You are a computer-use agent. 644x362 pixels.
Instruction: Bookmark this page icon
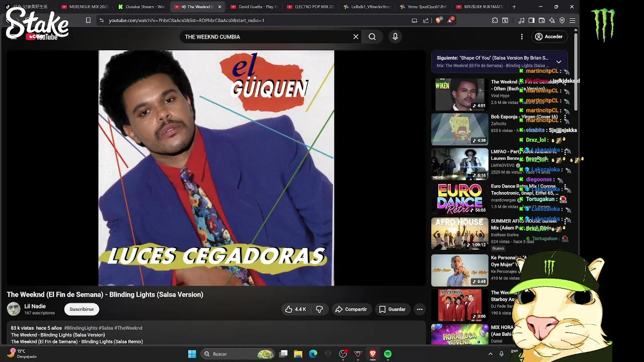click(88, 20)
